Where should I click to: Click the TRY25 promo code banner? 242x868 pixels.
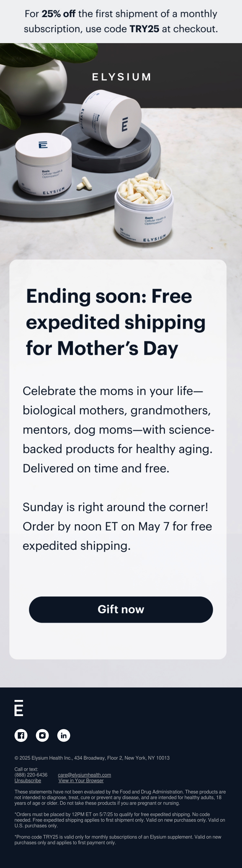121,21
